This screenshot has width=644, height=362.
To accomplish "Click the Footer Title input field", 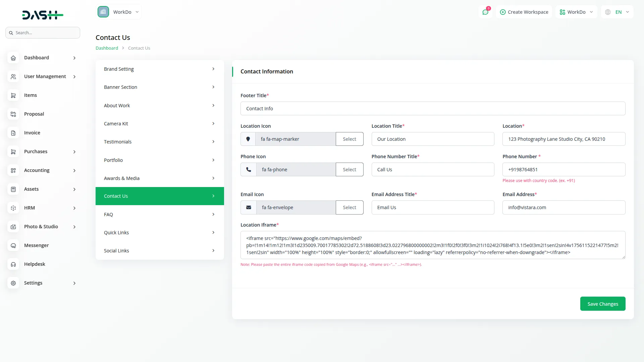I will (433, 109).
